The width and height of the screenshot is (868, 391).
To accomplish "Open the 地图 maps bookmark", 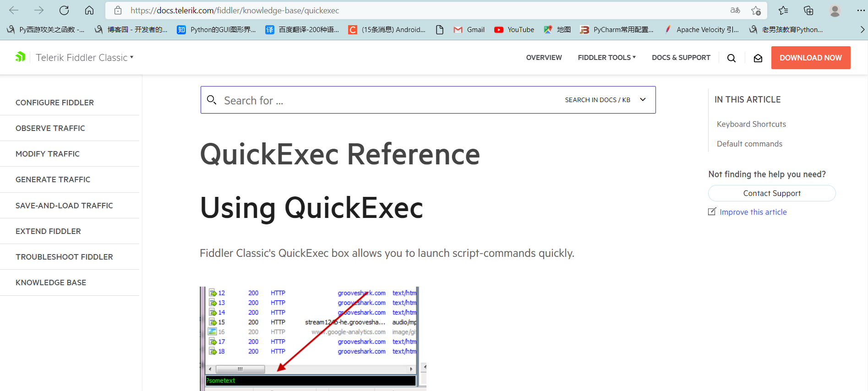I will tap(557, 30).
